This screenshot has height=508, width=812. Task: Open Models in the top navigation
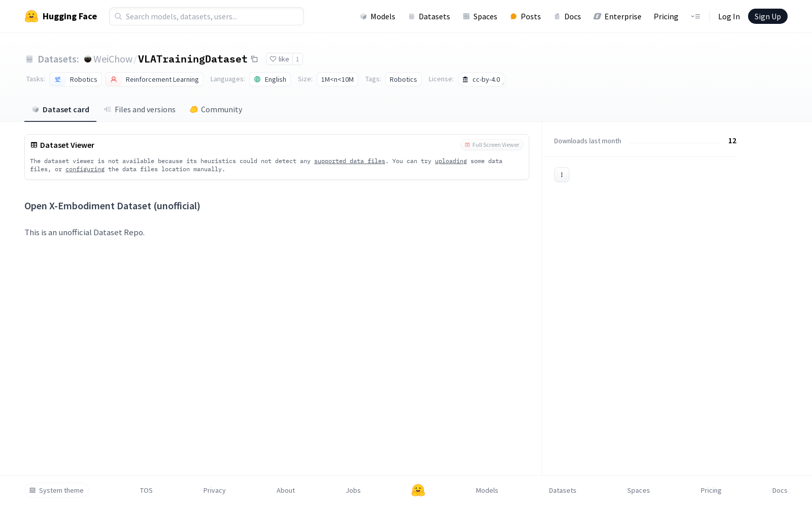click(378, 16)
